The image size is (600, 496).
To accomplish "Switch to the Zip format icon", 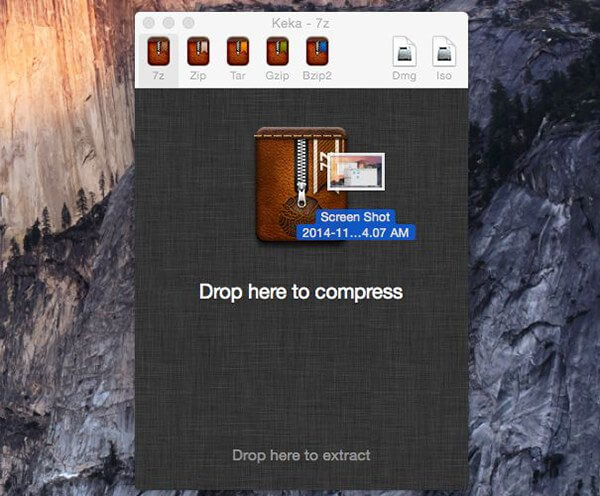I will (198, 52).
